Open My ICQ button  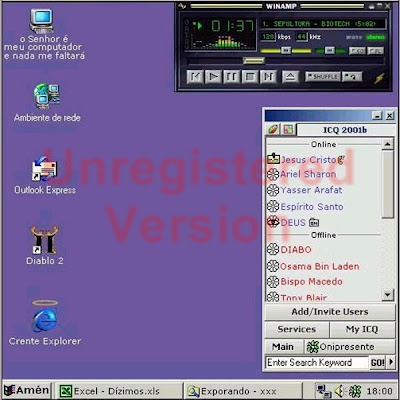(362, 329)
